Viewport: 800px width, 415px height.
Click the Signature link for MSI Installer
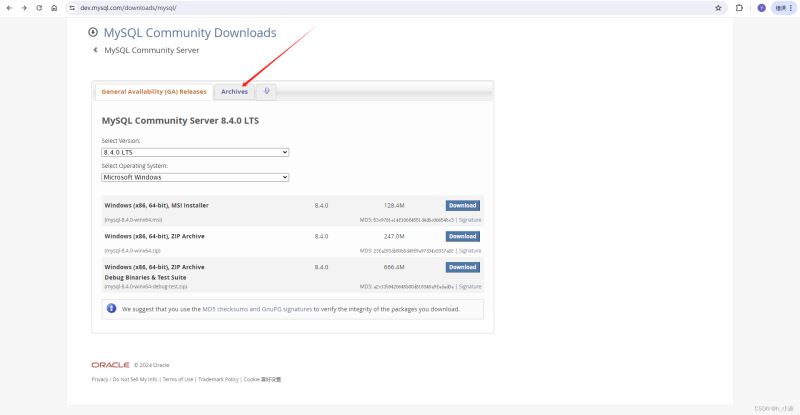470,219
